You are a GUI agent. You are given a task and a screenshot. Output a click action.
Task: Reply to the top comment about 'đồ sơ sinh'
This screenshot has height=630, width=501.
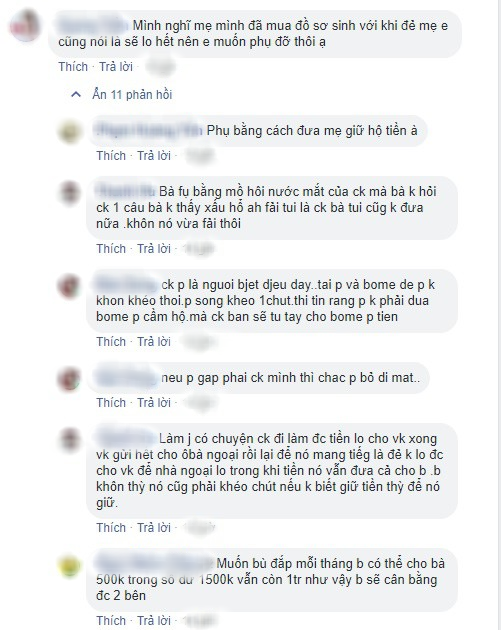click(x=116, y=67)
